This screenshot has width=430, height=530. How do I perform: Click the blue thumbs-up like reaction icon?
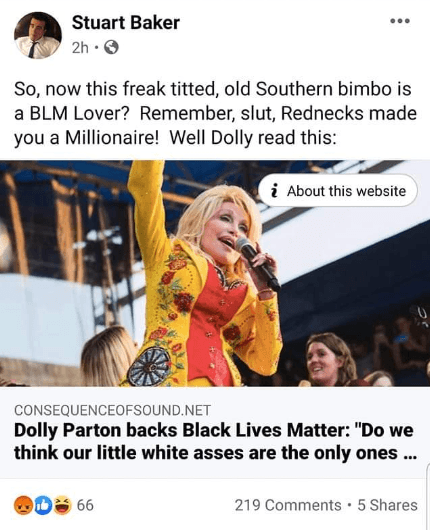point(43,505)
